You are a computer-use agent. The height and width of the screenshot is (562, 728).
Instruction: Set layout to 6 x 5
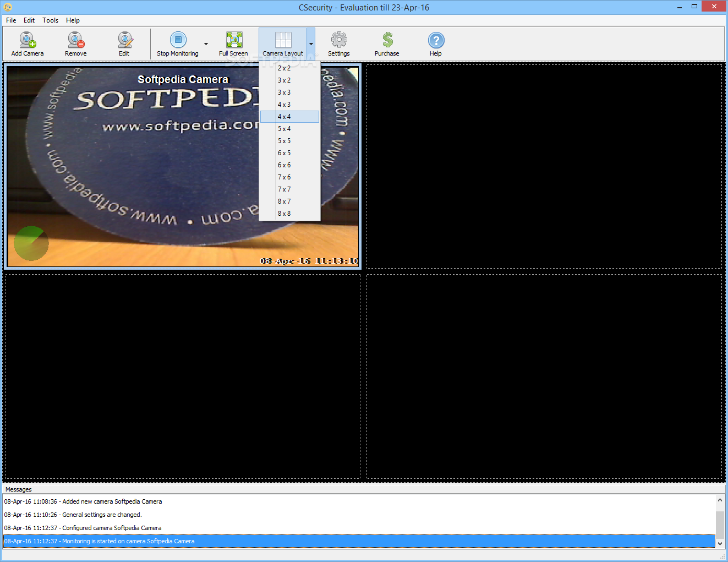(x=289, y=153)
